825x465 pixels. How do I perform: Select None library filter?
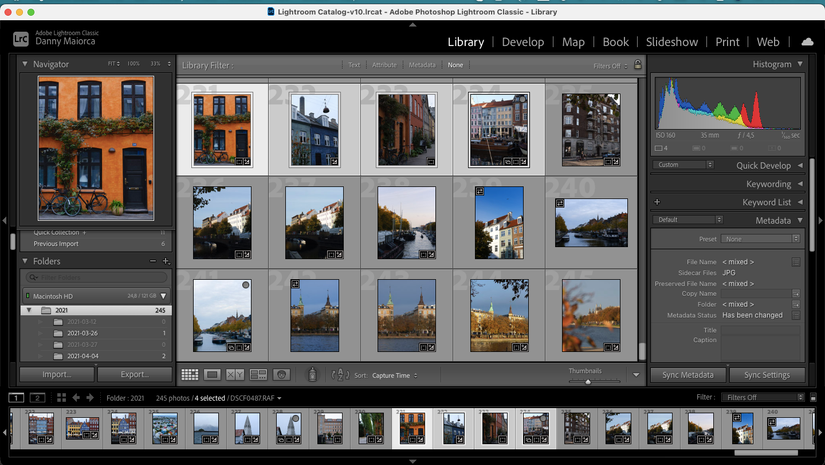click(455, 65)
